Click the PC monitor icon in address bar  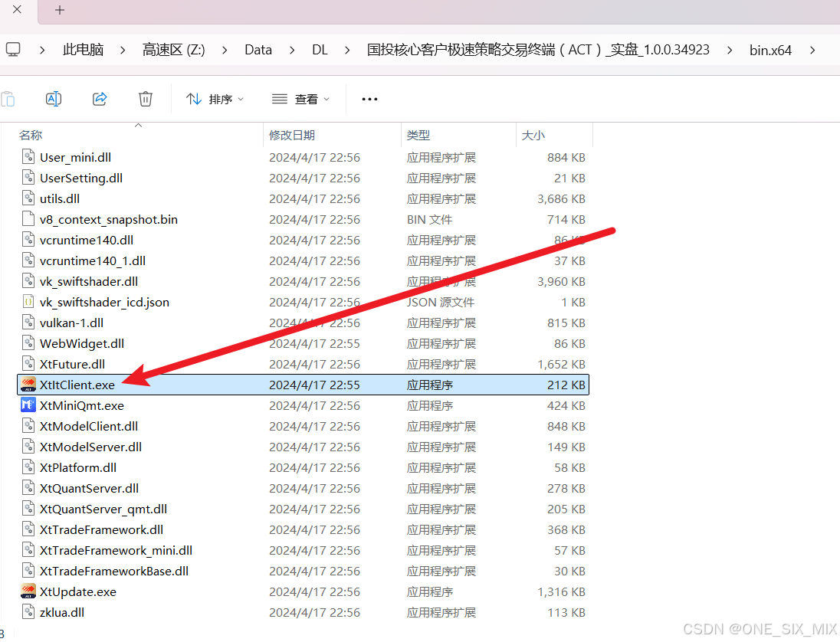pos(13,50)
